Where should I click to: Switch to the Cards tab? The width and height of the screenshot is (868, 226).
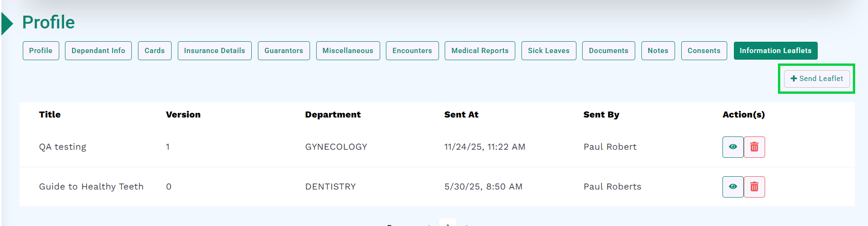(x=155, y=51)
